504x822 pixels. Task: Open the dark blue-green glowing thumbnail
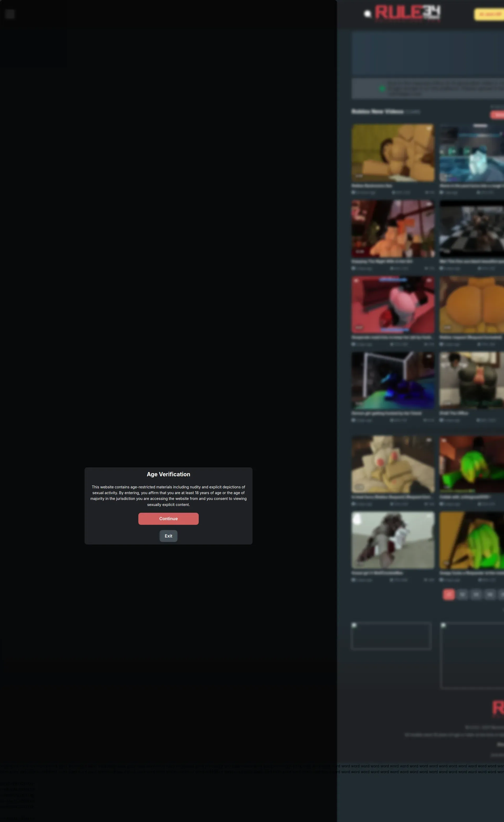[393, 380]
